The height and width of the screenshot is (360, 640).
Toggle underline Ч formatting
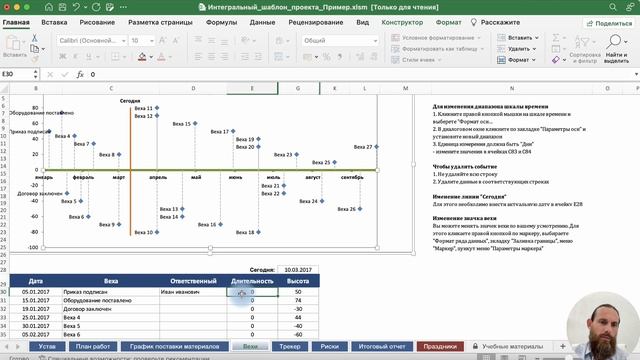click(88, 56)
